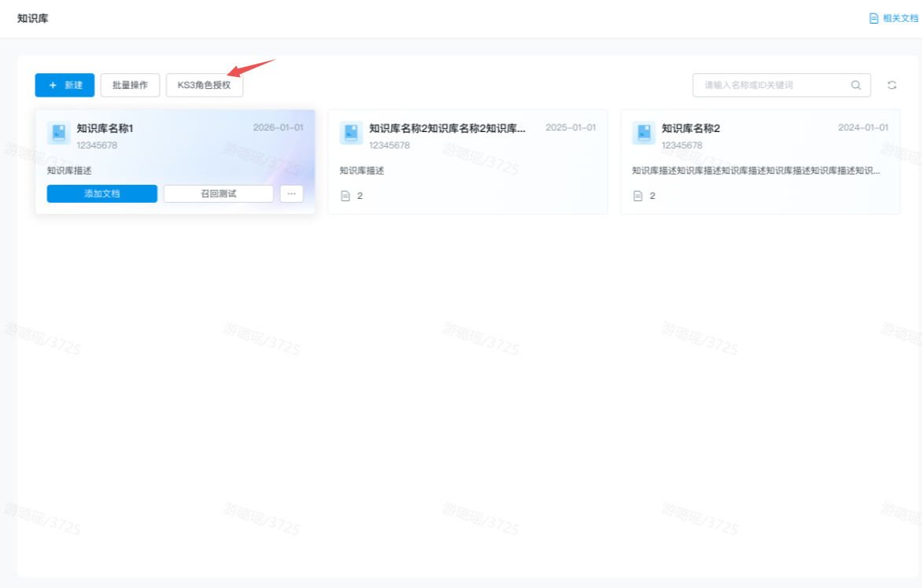
Task: Click document count icon on 2025-01-01 card
Action: pos(345,197)
